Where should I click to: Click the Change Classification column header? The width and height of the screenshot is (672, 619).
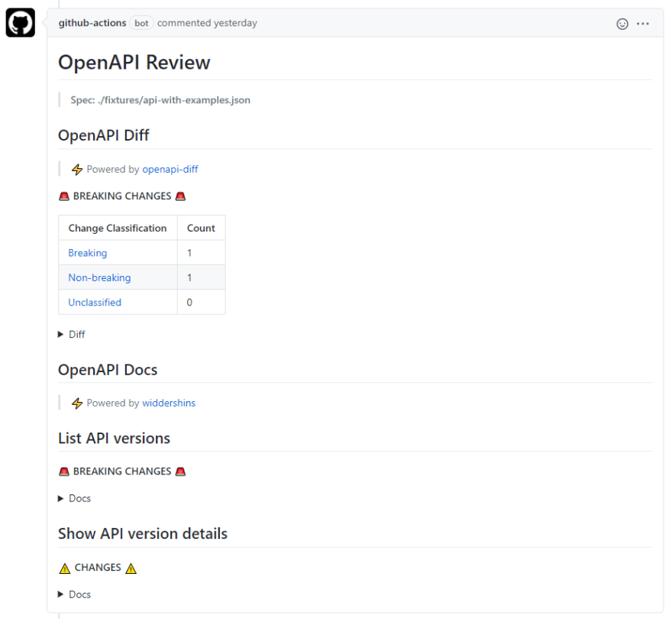pyautogui.click(x=118, y=228)
